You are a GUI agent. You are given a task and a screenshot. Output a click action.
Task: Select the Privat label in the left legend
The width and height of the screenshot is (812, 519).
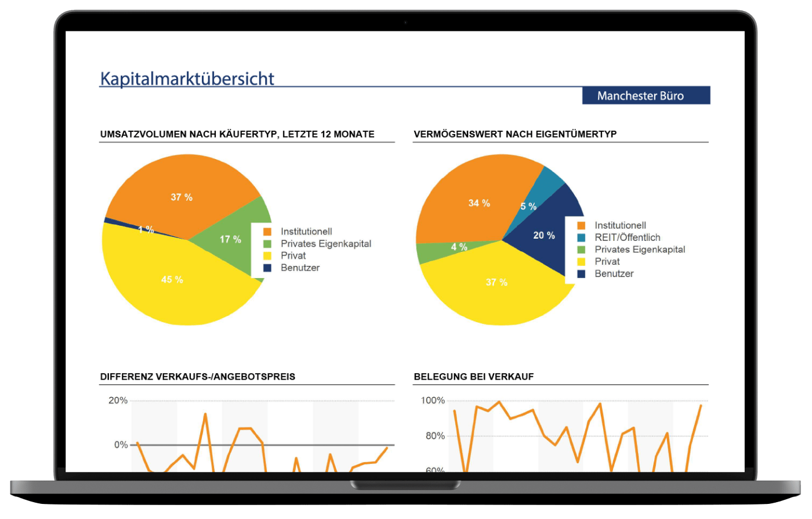[293, 256]
